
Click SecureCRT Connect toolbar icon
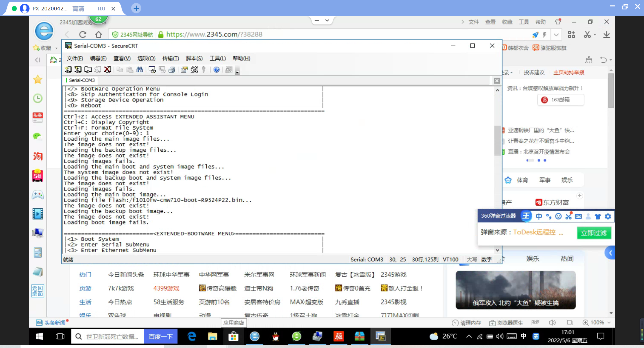pos(68,69)
